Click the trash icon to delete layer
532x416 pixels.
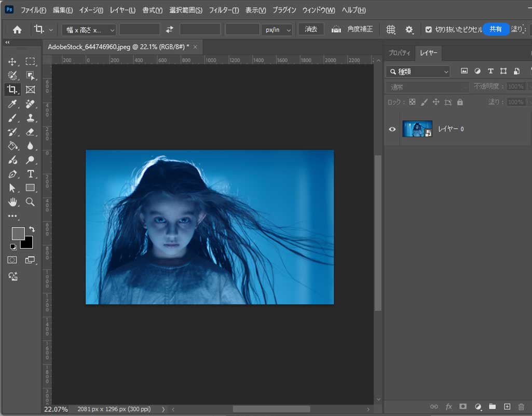[521, 407]
